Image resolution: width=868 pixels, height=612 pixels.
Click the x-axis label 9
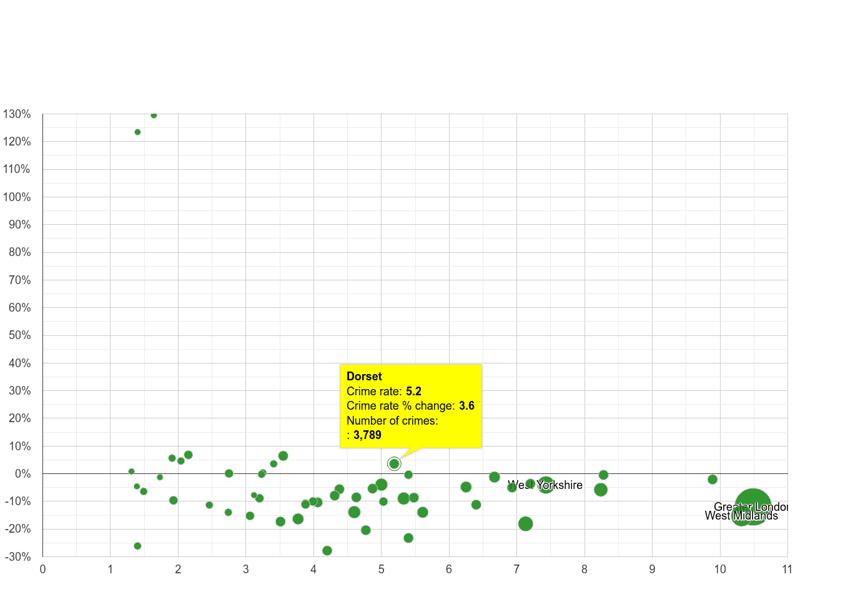click(652, 570)
